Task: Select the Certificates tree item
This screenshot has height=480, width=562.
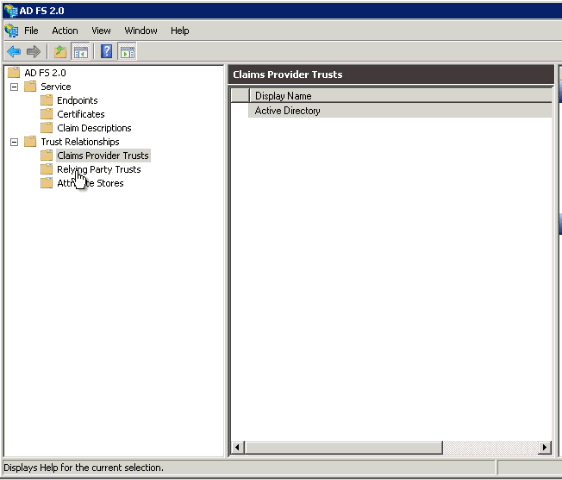Action: point(81,114)
